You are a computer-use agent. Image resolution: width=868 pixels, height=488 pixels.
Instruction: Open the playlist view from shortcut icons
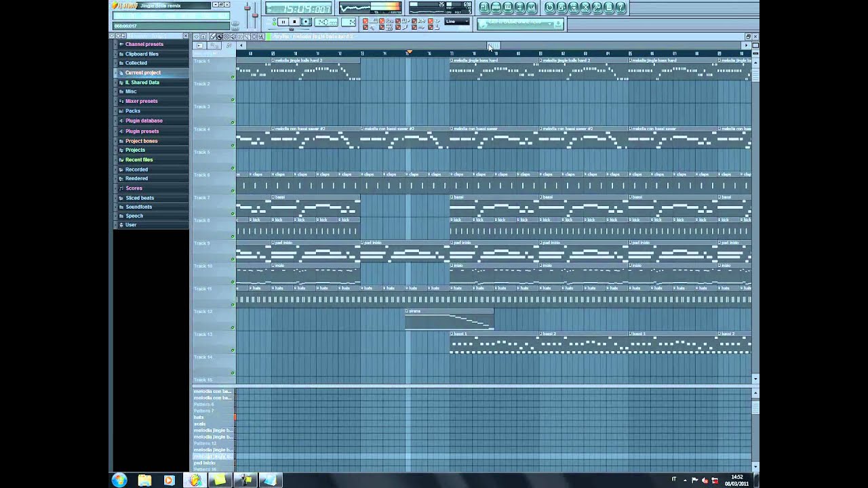[484, 7]
